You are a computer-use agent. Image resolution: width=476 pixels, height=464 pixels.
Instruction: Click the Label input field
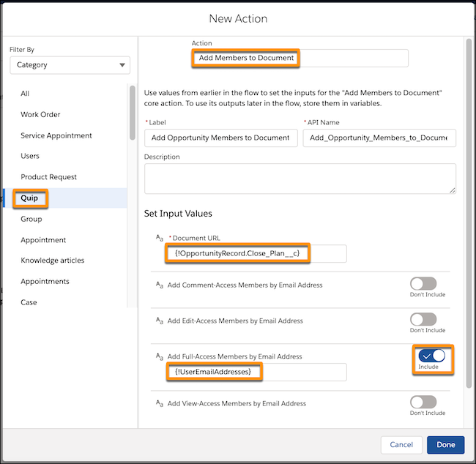[x=221, y=138]
